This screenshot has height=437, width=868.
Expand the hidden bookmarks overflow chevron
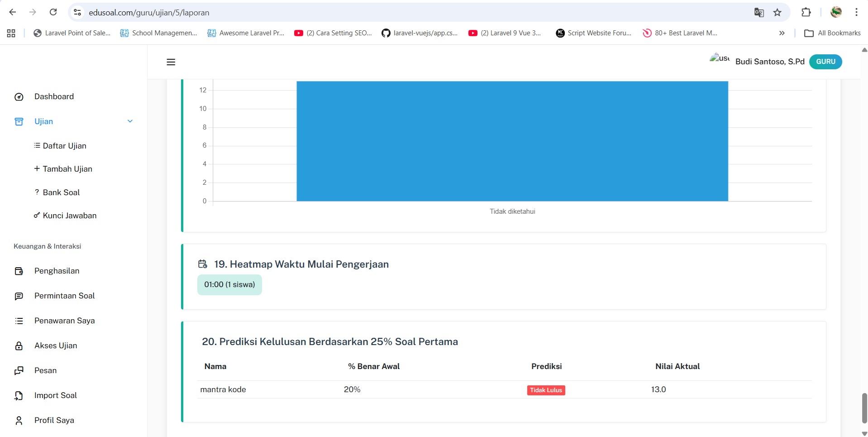click(782, 33)
